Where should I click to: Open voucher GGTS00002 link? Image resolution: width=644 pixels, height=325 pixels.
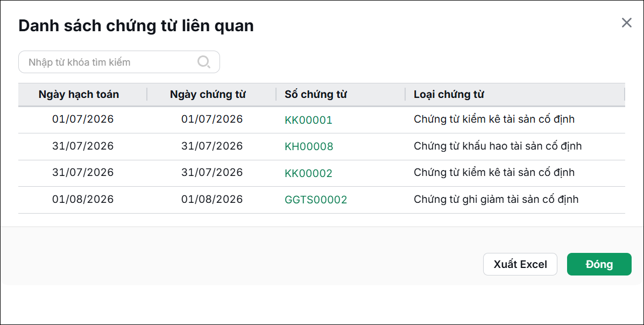point(316,200)
